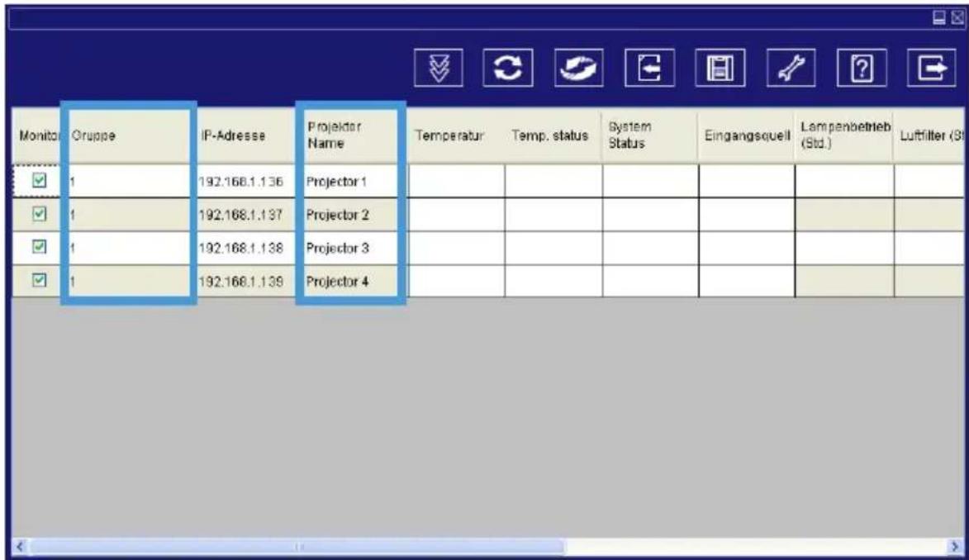
Task: Click the Monitor column header
Action: [36, 135]
